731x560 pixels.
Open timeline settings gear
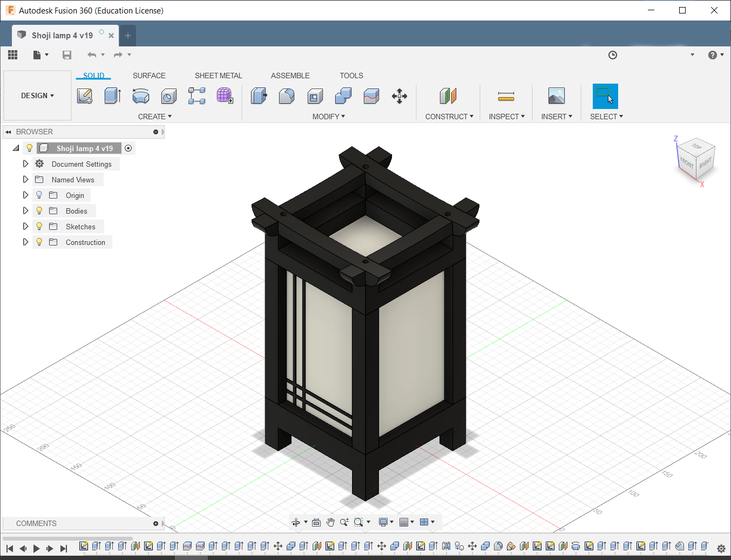coord(721,549)
